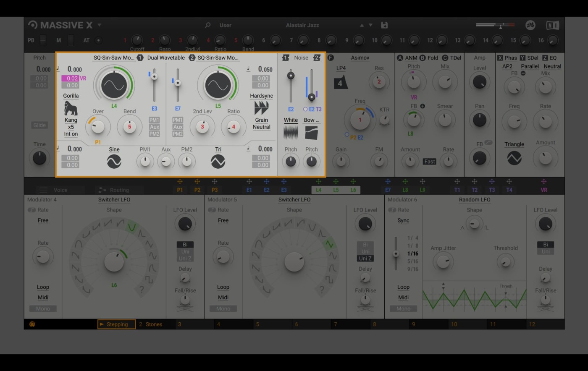Open the Sync rate mode menu in Modulator 6
This screenshot has width=588, height=371.
(403, 220)
